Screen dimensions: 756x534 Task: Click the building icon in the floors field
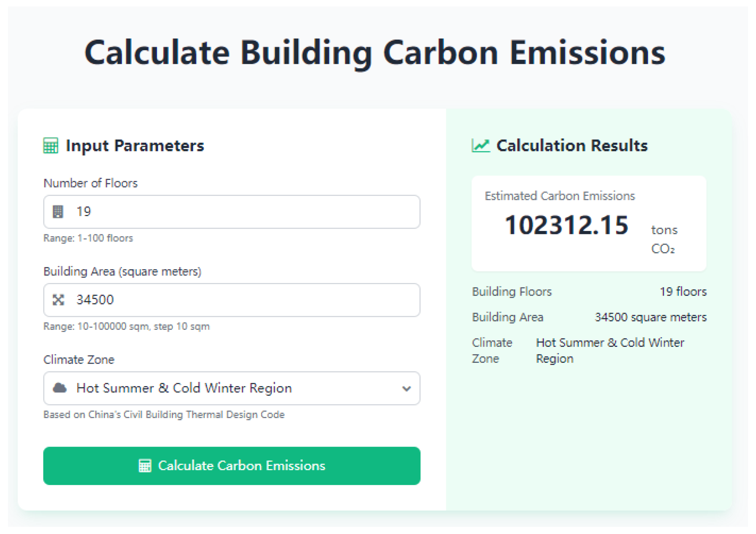point(58,211)
